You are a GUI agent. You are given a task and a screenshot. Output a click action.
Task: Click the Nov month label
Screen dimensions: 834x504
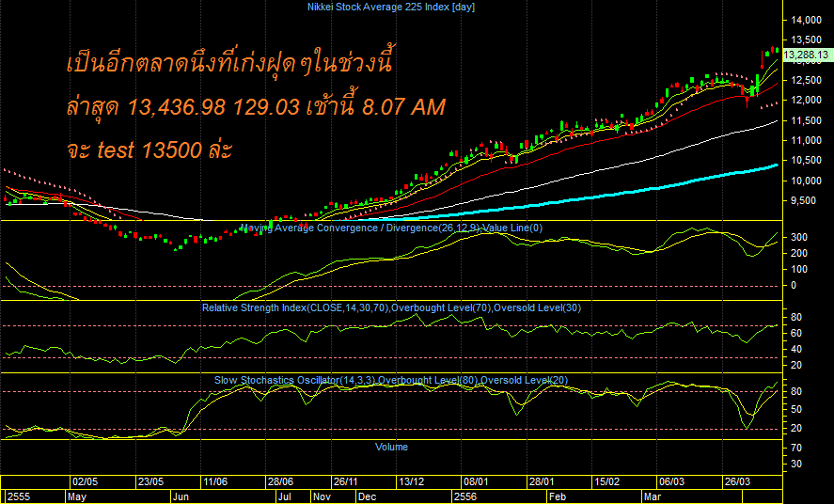322,497
